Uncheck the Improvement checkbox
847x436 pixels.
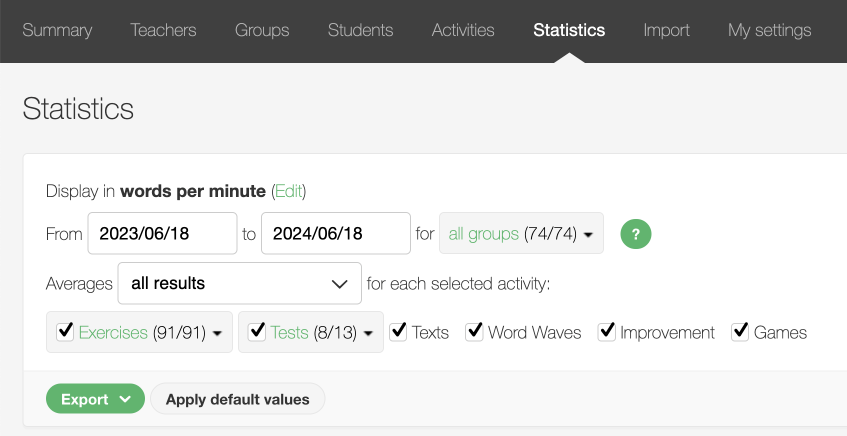point(606,332)
